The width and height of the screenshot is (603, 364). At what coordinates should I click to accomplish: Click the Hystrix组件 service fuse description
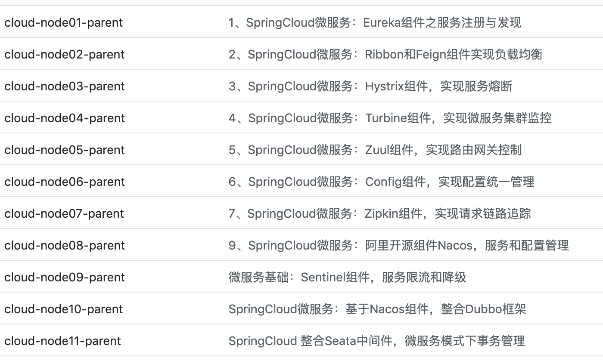(x=370, y=86)
